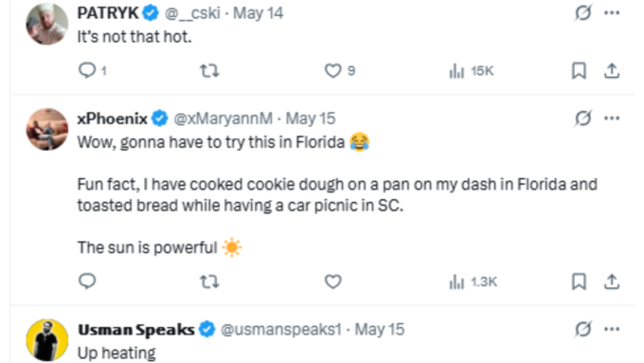Retweet xPhoenix's cookie dough post
Screen dimensions: 644x363
[209, 282]
